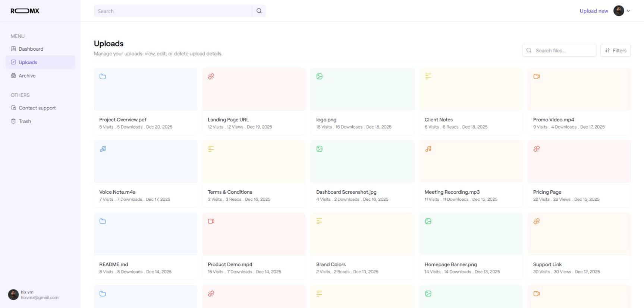Click the link icon on Support Link card
The width and height of the screenshot is (644, 308).
[537, 221]
